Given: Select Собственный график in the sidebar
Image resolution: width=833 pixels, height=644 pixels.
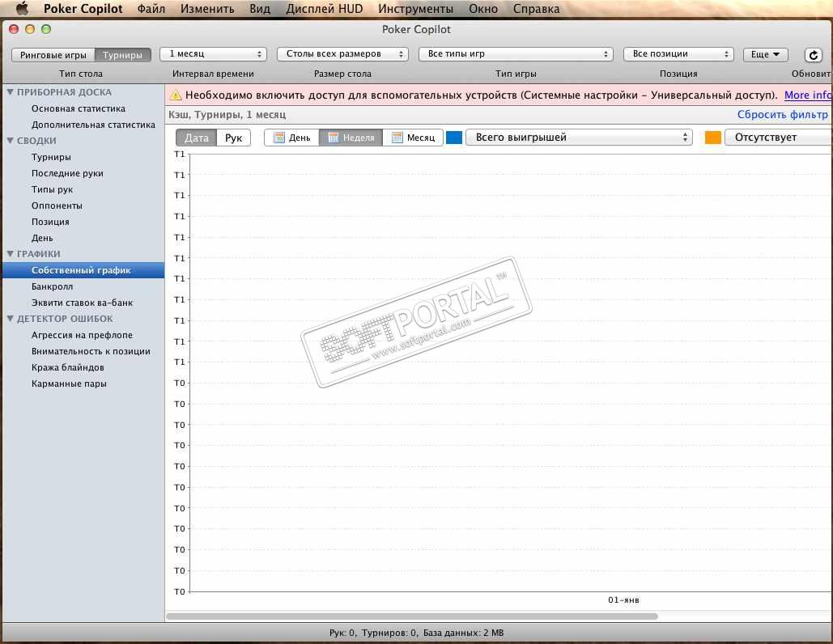Looking at the screenshot, I should (x=83, y=270).
